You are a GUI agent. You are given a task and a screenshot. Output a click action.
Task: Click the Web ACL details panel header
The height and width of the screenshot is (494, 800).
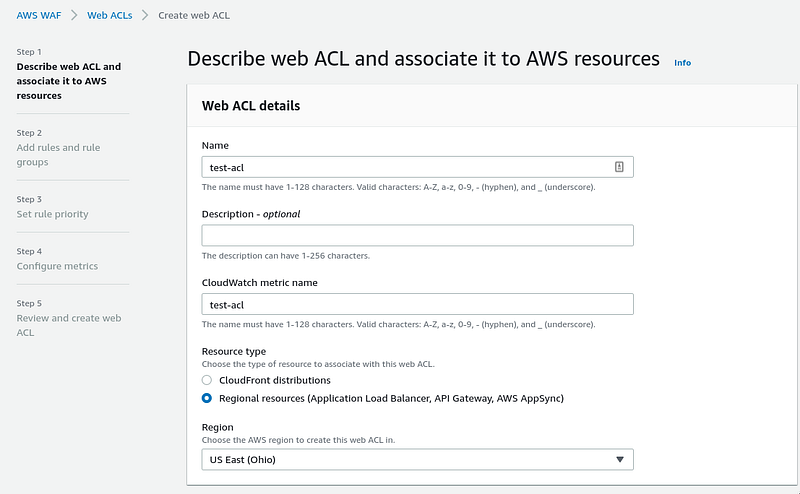[x=492, y=106]
